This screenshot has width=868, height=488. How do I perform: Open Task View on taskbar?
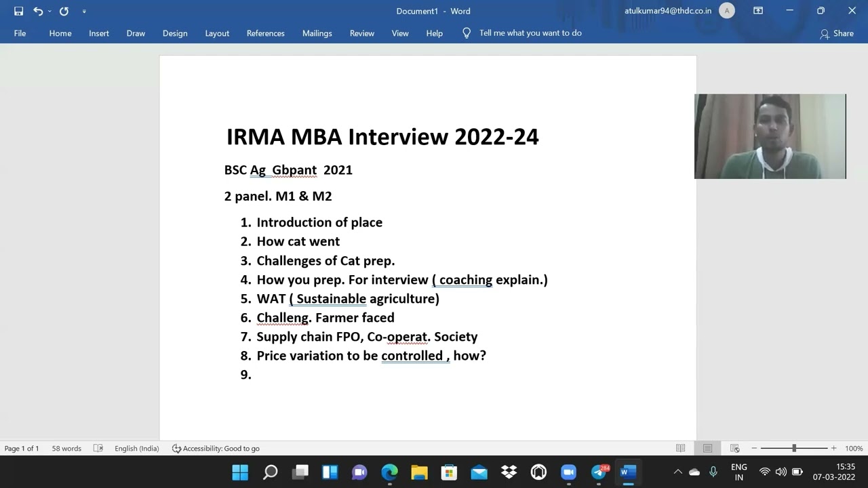[x=300, y=472]
